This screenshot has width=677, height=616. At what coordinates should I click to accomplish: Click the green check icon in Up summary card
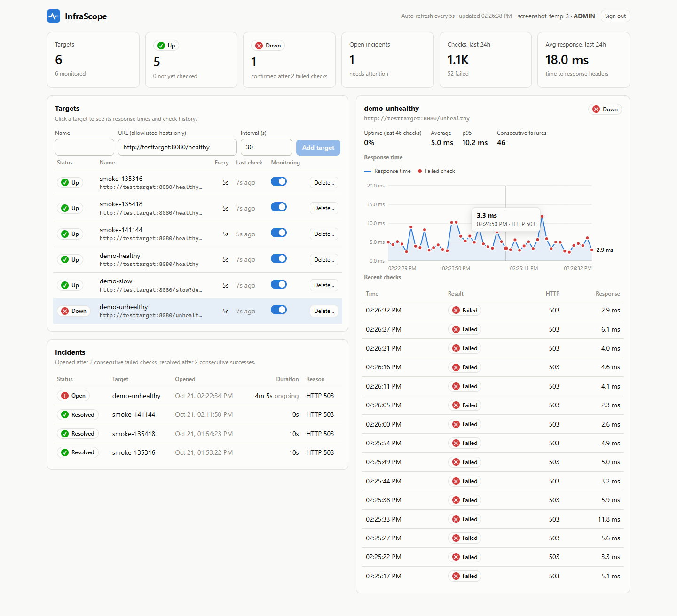(x=161, y=46)
